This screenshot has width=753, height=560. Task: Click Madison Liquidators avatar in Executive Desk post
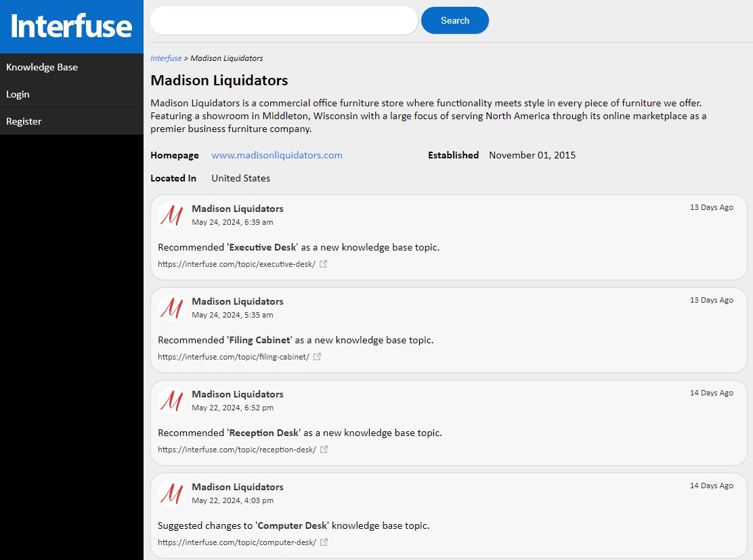click(171, 215)
